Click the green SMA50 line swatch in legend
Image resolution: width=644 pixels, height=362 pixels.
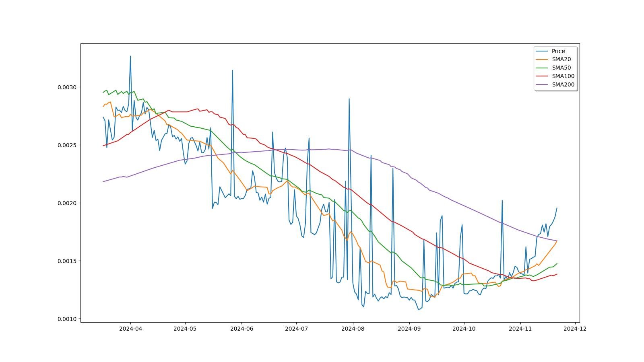543,68
